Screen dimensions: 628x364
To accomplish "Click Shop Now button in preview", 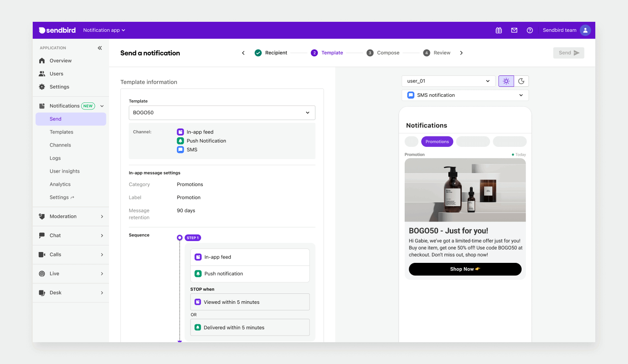I will coord(465,269).
